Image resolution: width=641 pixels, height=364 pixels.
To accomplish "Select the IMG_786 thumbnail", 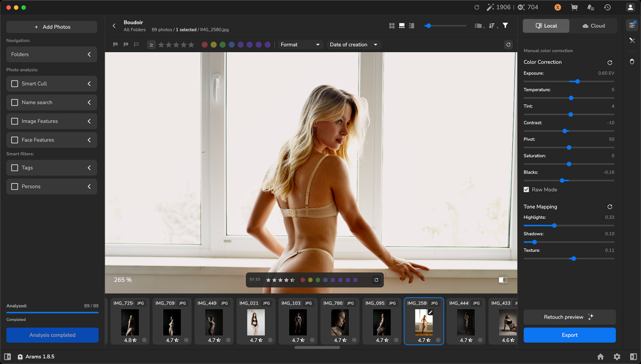I will pos(340,321).
